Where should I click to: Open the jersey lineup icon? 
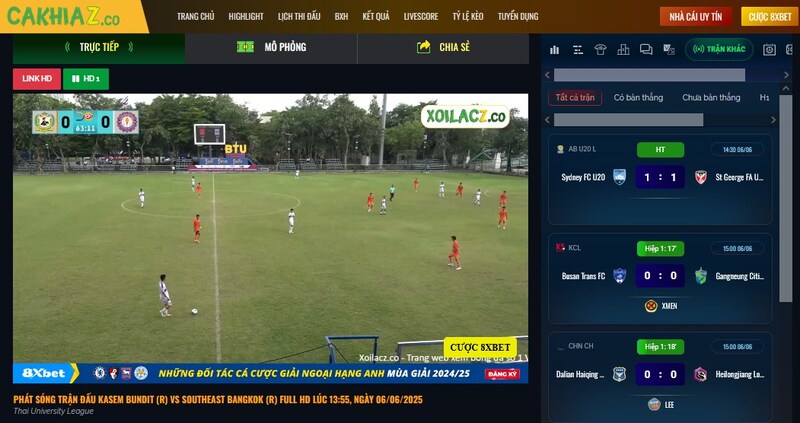[x=600, y=49]
